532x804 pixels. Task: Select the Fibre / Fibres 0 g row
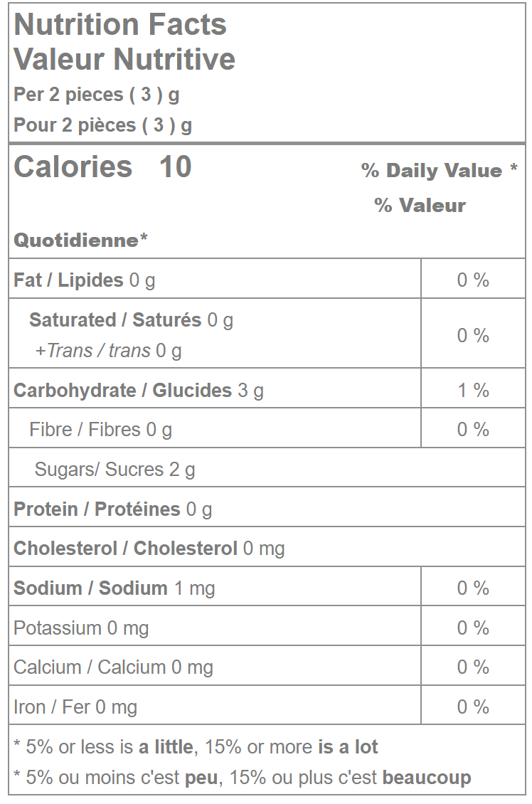point(100,430)
